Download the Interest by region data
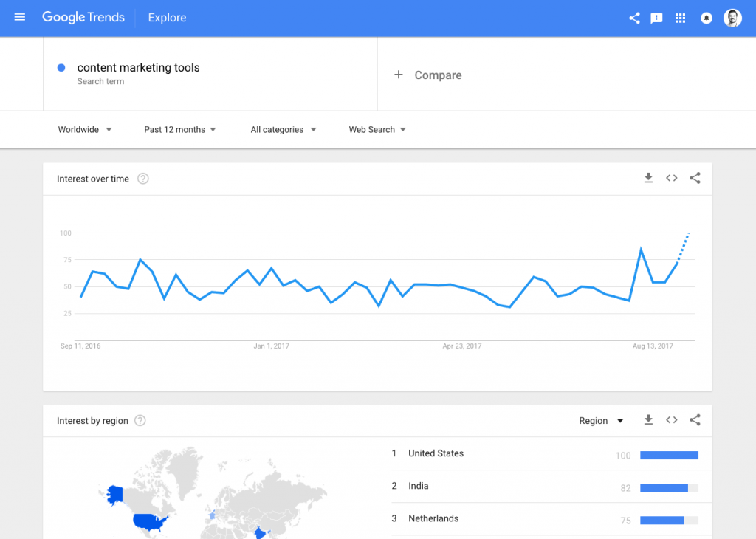This screenshot has height=539, width=756. [648, 419]
